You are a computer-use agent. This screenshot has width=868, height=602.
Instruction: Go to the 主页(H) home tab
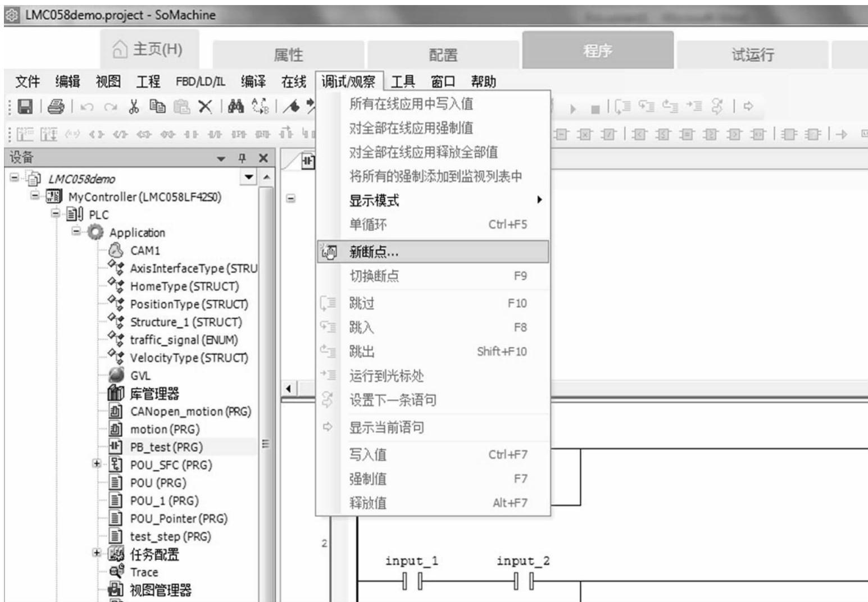pos(149,49)
